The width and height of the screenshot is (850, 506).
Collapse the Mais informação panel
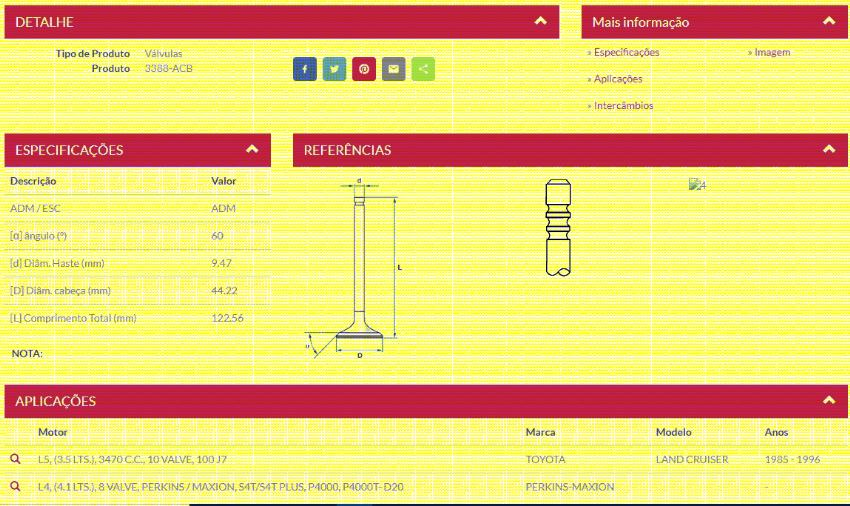pyautogui.click(x=828, y=21)
